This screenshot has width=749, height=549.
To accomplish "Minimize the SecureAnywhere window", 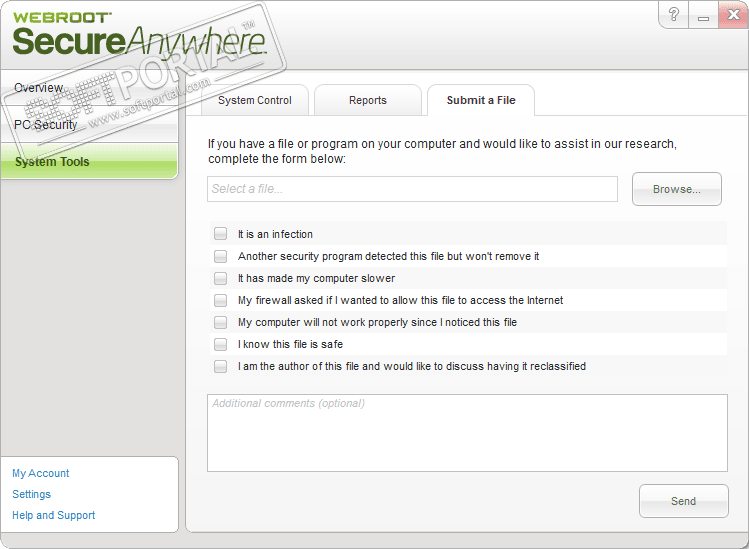I will pos(703,14).
